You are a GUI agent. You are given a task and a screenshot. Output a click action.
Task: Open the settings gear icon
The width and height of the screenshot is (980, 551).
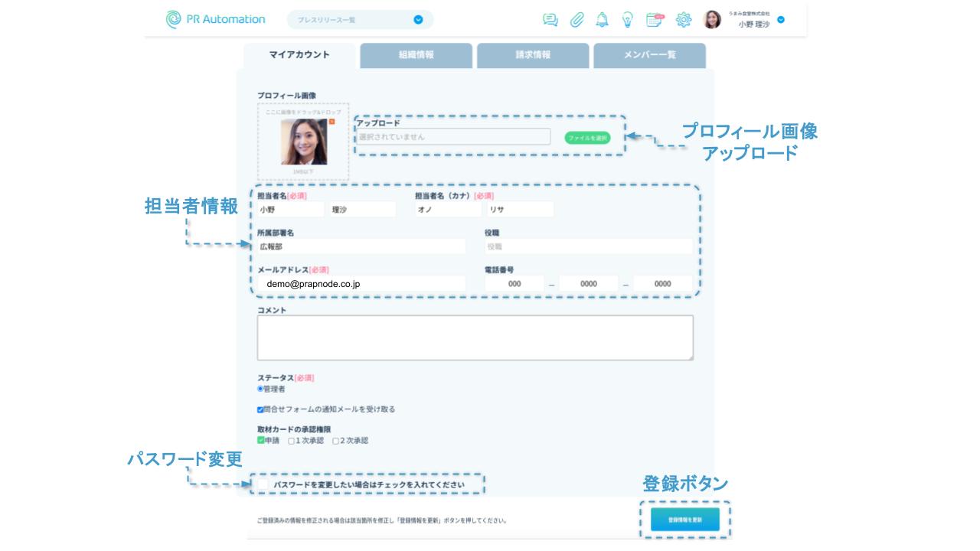(x=684, y=20)
